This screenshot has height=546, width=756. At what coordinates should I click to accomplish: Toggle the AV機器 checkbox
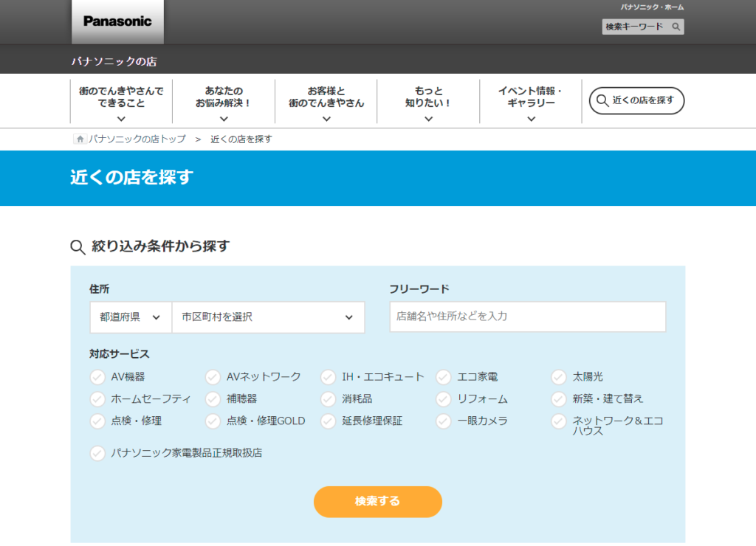click(x=97, y=377)
